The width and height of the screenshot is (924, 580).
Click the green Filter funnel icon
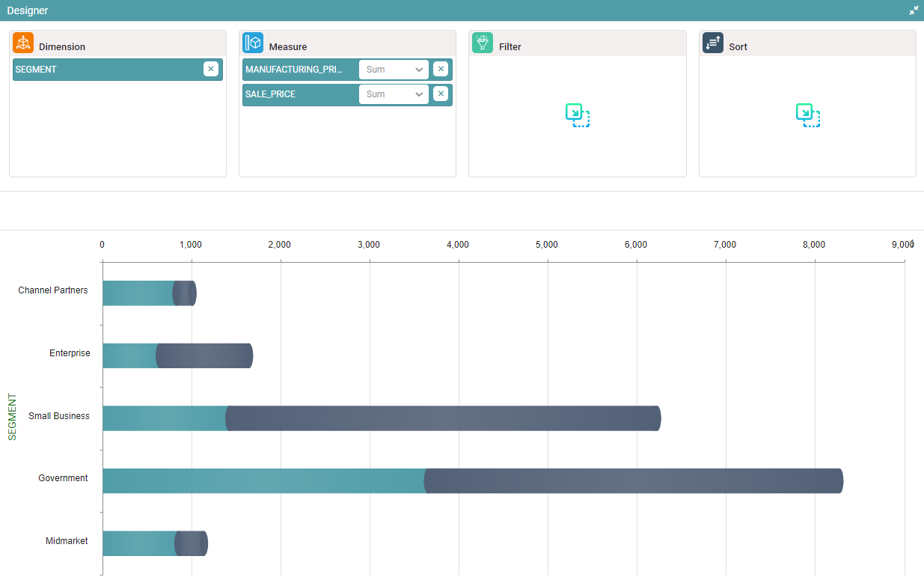[483, 43]
